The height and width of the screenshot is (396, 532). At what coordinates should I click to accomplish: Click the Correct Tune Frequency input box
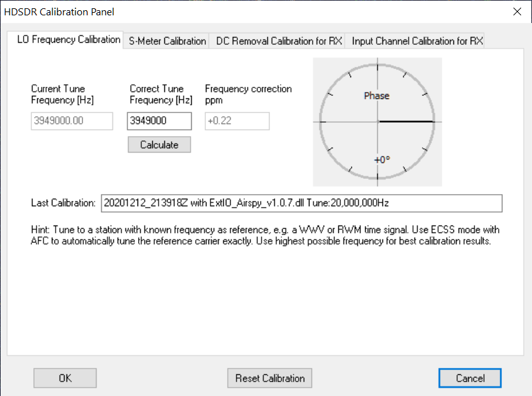click(x=159, y=121)
